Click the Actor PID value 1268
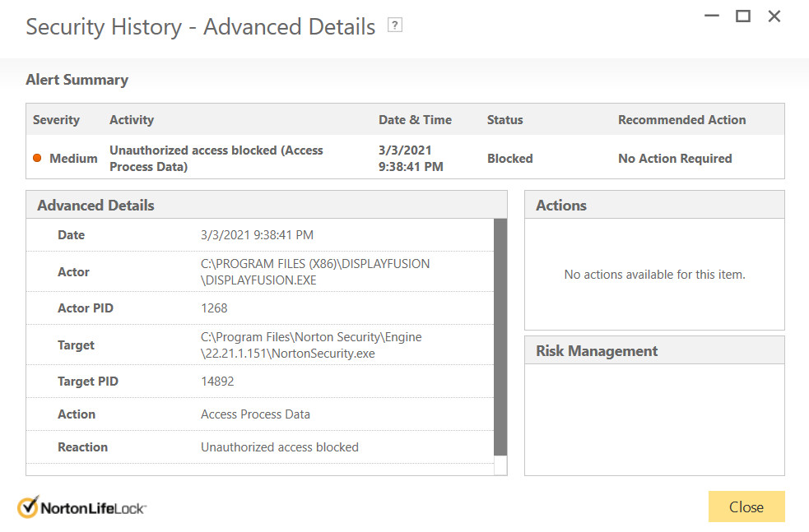This screenshot has width=809, height=532. (214, 308)
